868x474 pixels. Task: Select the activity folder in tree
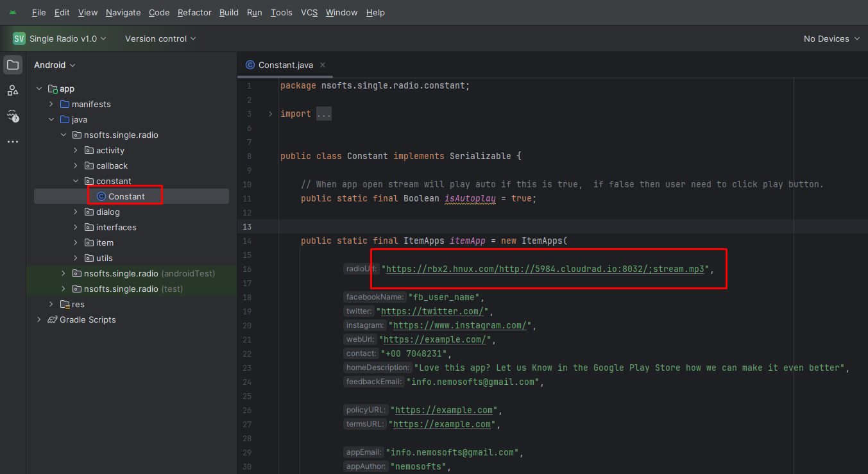click(x=110, y=150)
